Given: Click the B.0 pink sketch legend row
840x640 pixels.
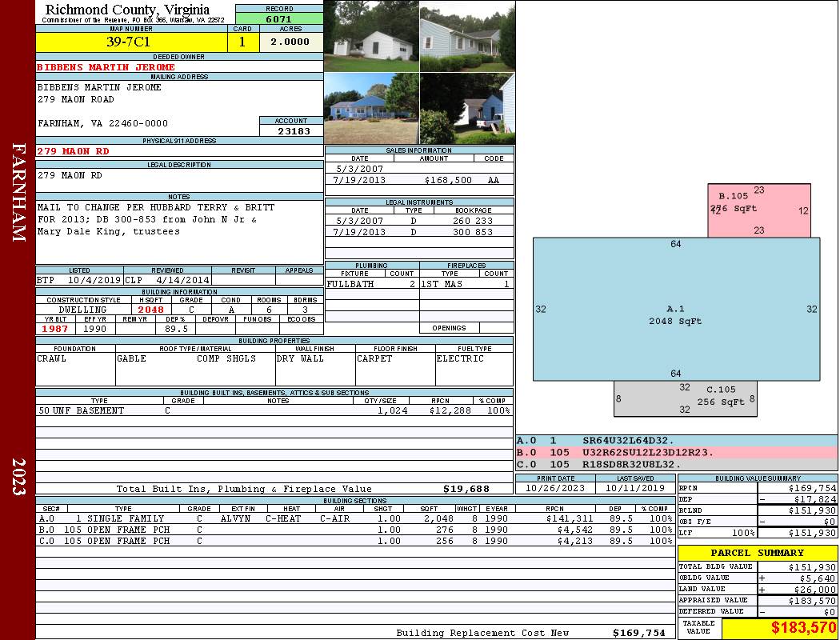Looking at the screenshot, I should 676,452.
